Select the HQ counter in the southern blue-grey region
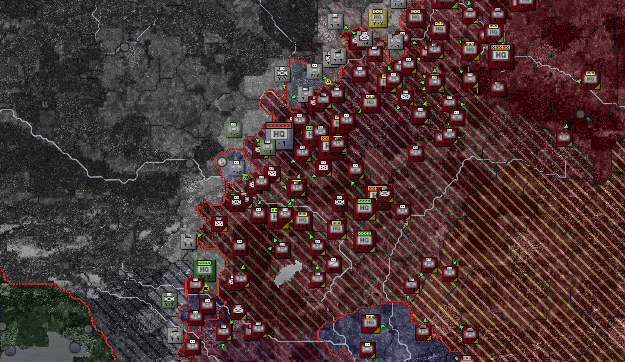Screen dimensions: 625x362 pos(370,323)
